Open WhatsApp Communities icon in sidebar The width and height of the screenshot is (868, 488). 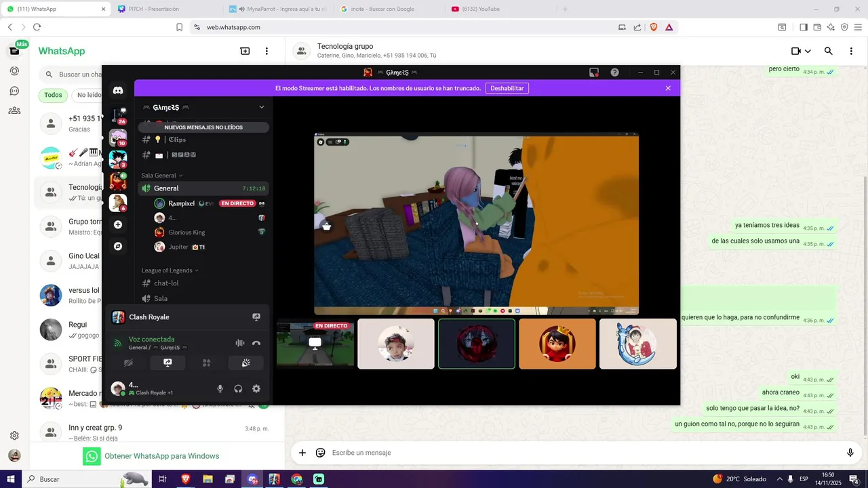(x=14, y=110)
